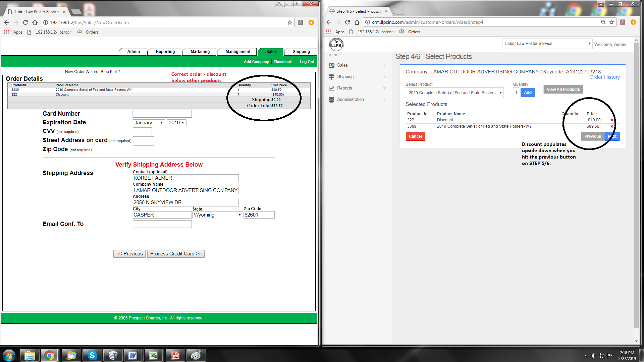Bookmark the right window page with the star icon

pos(612,22)
